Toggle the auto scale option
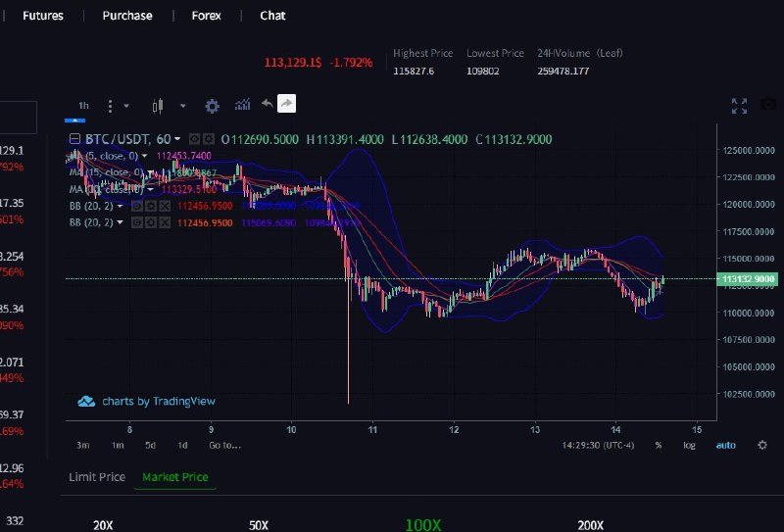The image size is (784, 532). [725, 445]
